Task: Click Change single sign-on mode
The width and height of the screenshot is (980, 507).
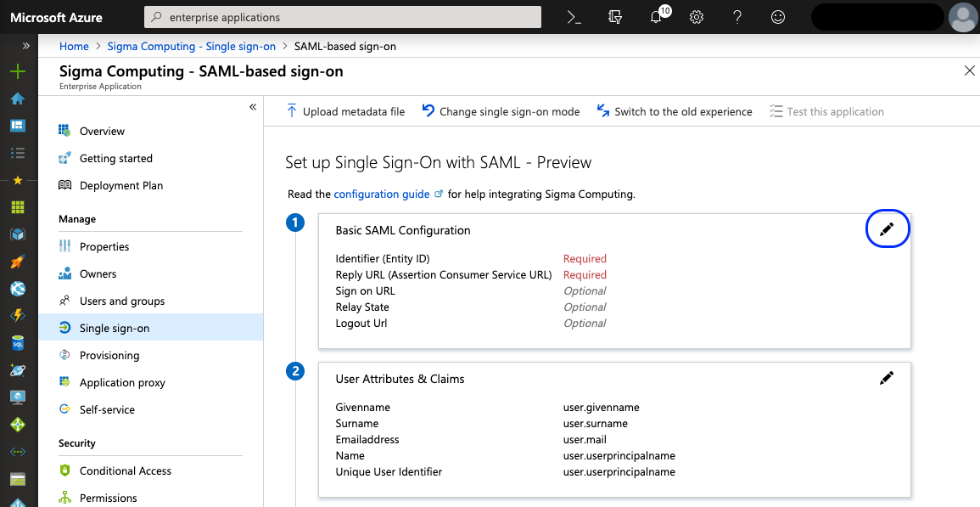Action: [501, 111]
